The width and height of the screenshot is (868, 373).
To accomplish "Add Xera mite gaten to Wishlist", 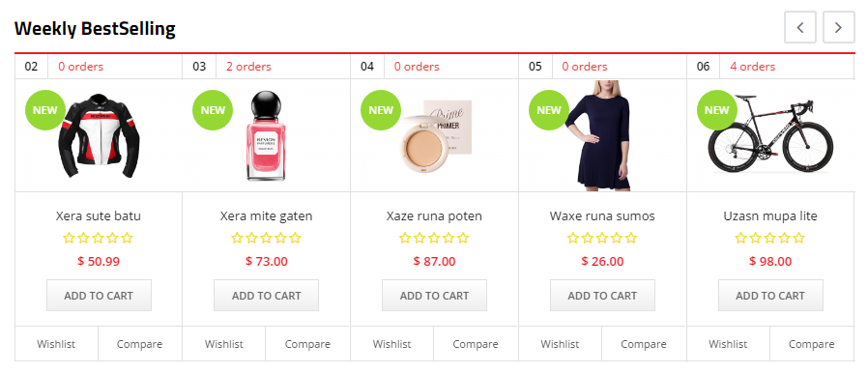I will point(224,344).
